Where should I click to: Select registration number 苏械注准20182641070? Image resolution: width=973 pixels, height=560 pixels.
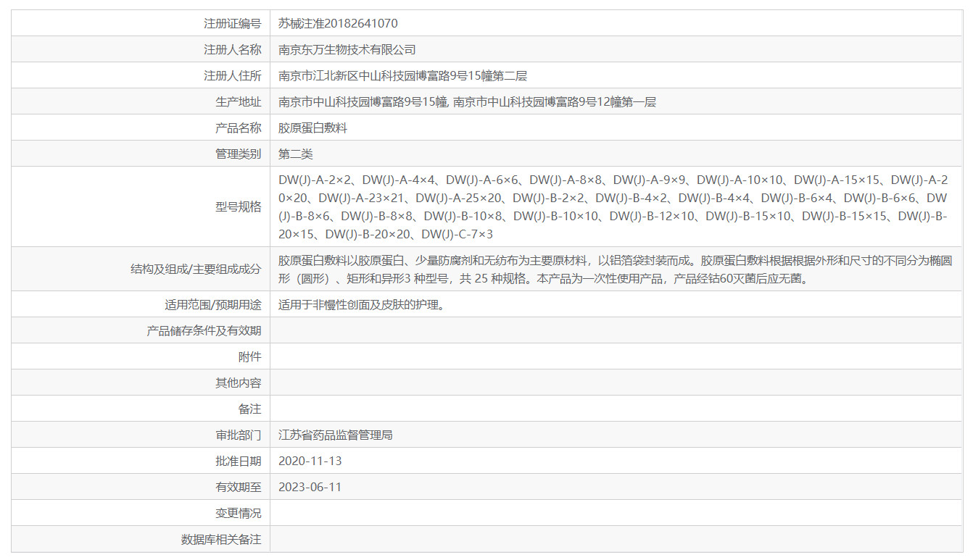(338, 23)
